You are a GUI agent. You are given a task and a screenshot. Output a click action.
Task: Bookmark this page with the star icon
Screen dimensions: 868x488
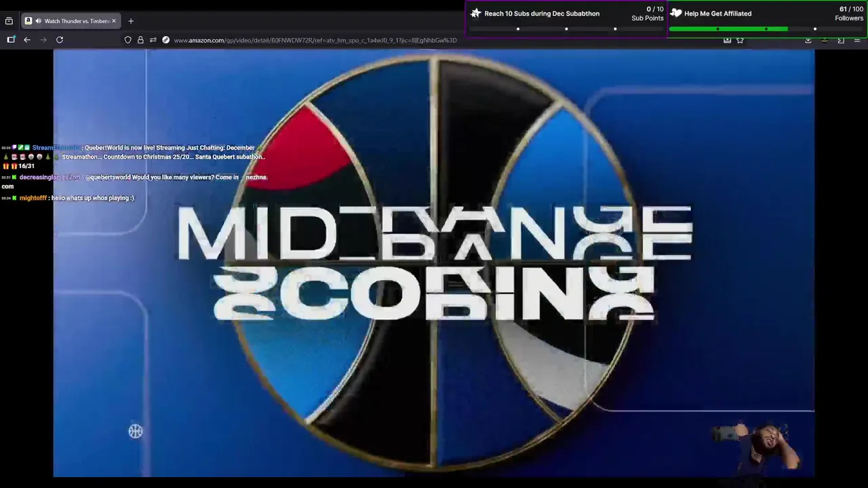[740, 40]
